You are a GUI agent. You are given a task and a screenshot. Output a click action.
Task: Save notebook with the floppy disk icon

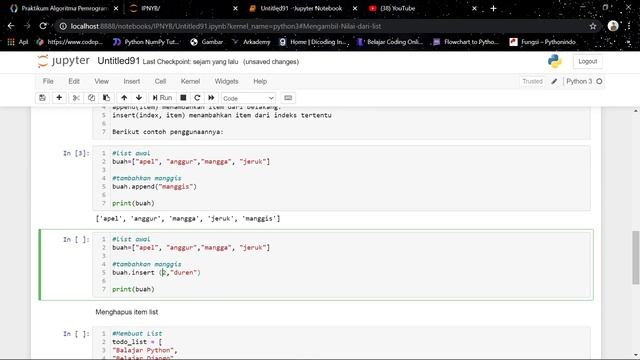coord(42,98)
